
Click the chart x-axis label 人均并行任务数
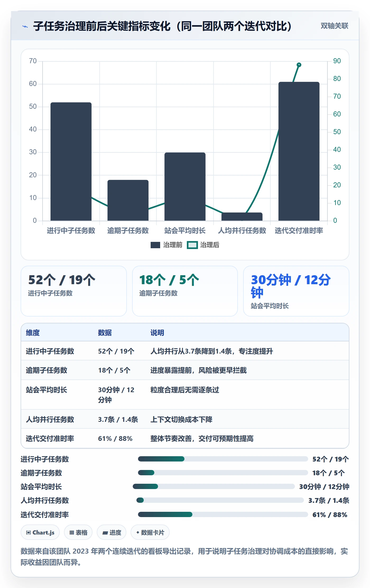coord(242,230)
